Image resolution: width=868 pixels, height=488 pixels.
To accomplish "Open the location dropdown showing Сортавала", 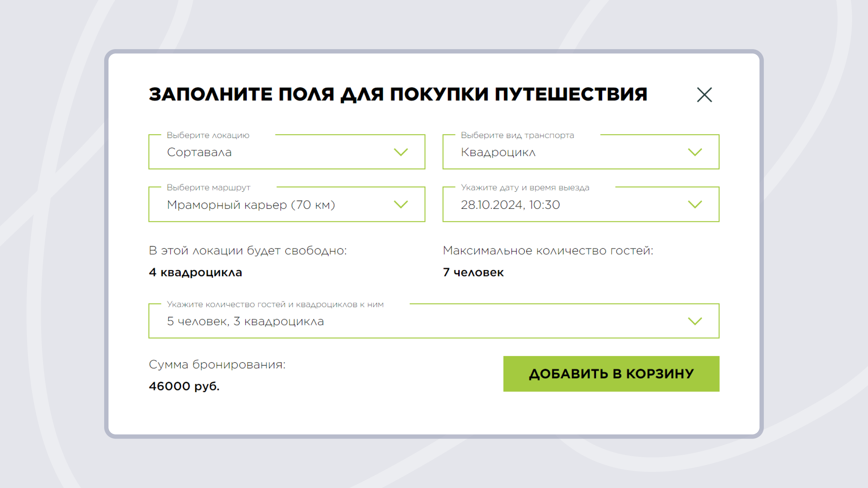I will (x=286, y=152).
